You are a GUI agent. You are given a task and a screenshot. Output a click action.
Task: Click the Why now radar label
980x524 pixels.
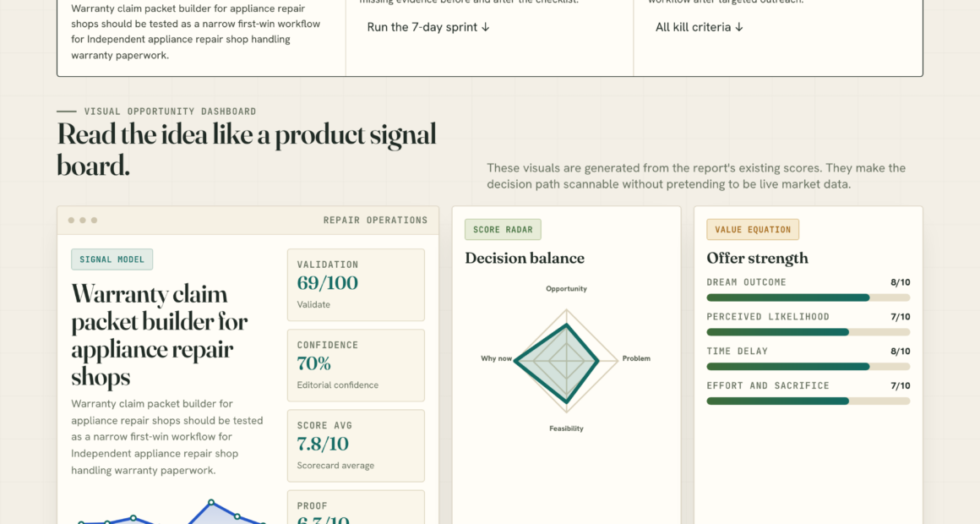tap(496, 358)
